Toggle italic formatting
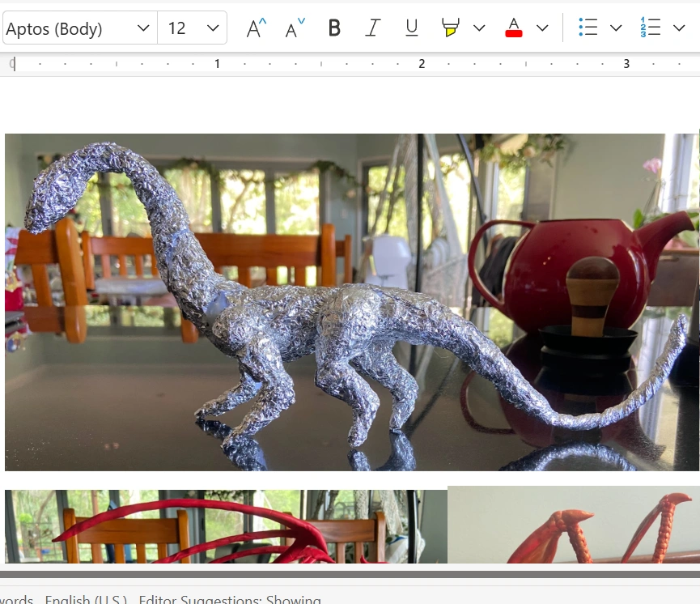 pyautogui.click(x=373, y=28)
